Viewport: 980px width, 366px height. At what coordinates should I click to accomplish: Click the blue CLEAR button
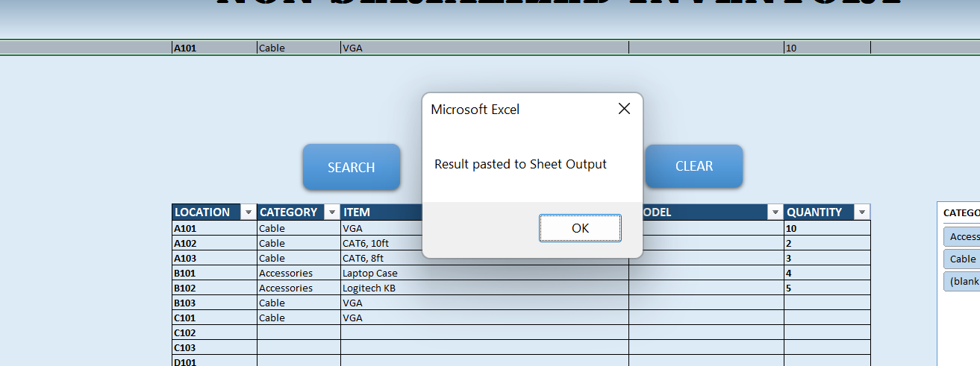(x=693, y=166)
